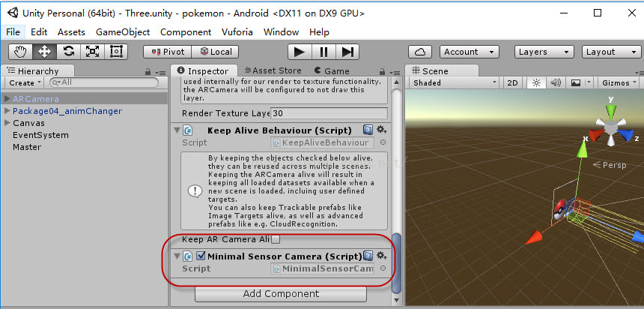Toggle scene audio button
Viewport: 644px width, 309px height.
click(556, 82)
